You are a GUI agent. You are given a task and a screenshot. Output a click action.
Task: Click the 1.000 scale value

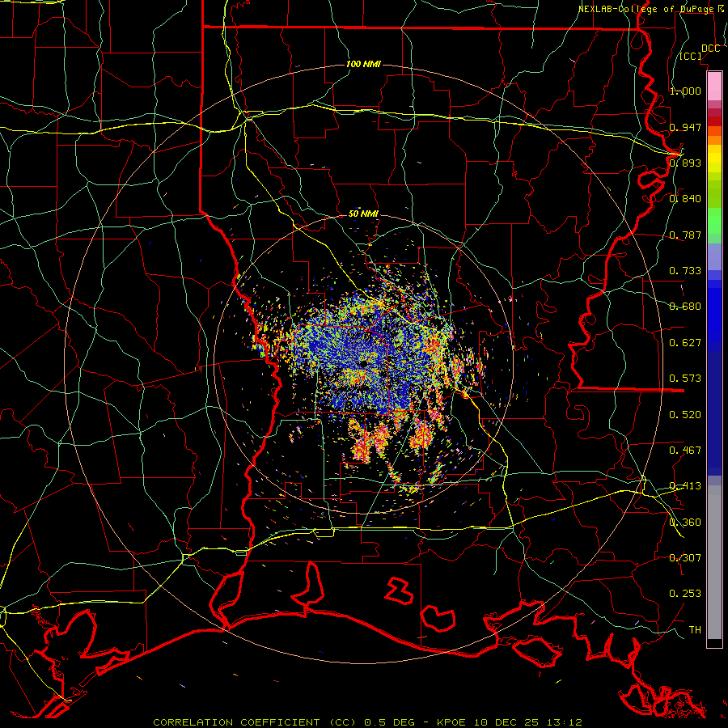tap(685, 91)
